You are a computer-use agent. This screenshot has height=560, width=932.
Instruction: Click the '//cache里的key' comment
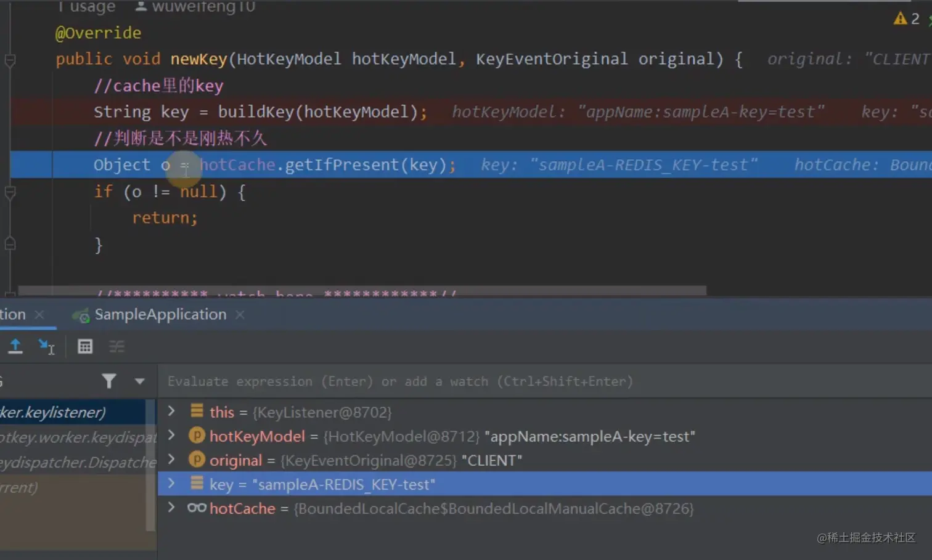[x=158, y=86]
